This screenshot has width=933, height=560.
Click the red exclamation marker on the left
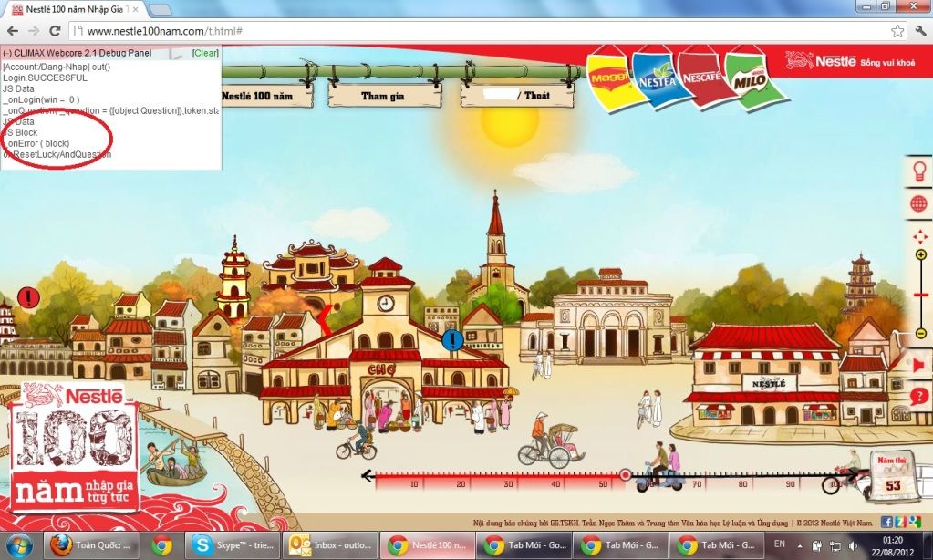(28, 297)
